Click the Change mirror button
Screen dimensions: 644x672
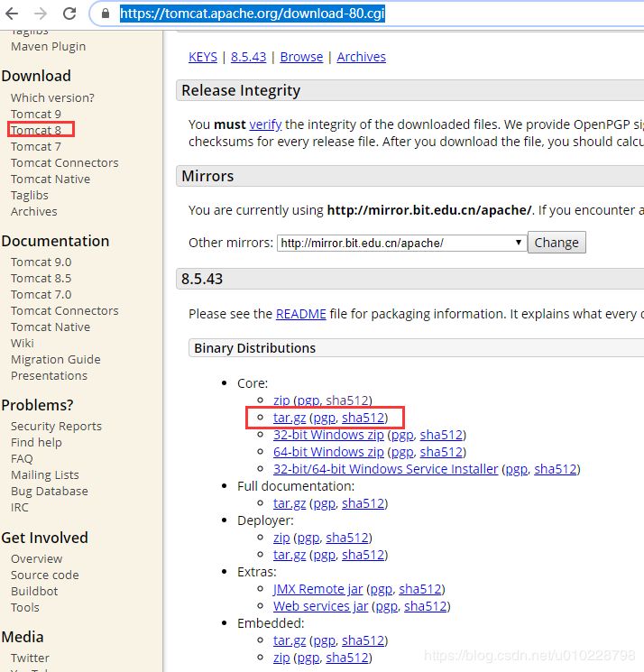click(557, 243)
